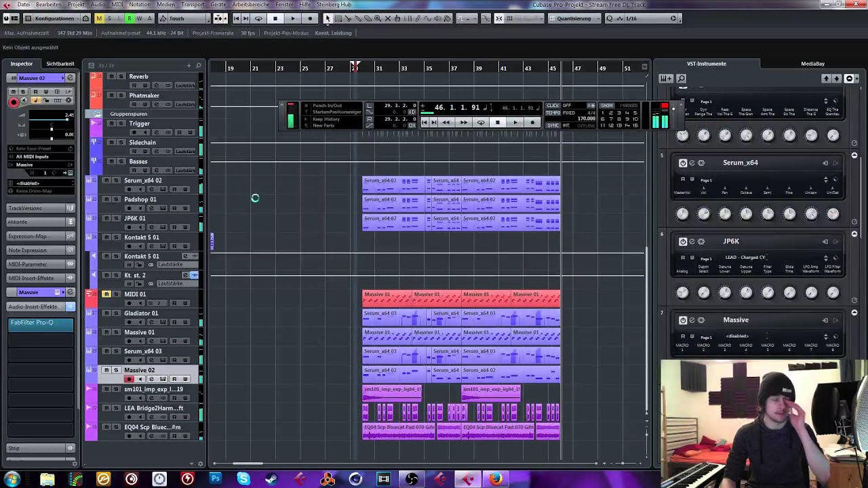Click the top toolbar Stop button

(275, 18)
